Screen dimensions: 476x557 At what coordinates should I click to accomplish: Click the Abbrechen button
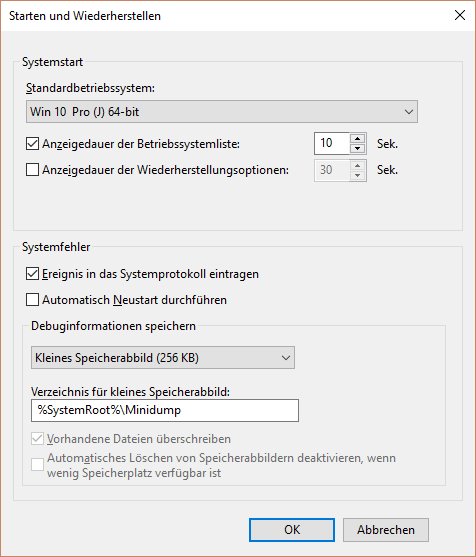pyautogui.click(x=386, y=530)
